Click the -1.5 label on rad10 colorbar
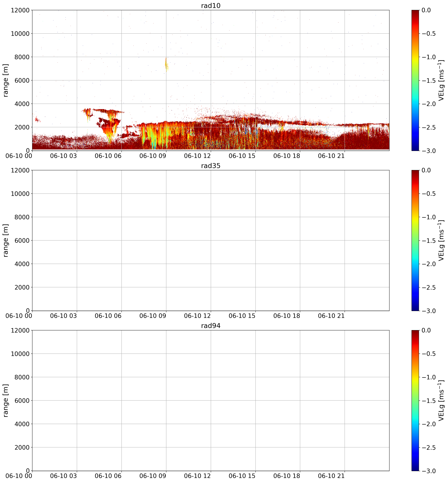The height and width of the screenshot is (482, 448). (x=428, y=80)
